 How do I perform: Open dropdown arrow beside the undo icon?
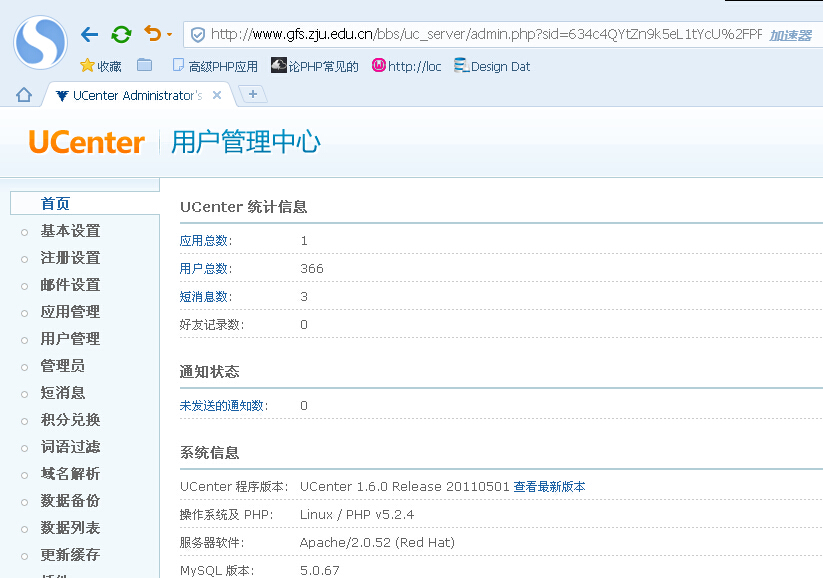(x=169, y=35)
